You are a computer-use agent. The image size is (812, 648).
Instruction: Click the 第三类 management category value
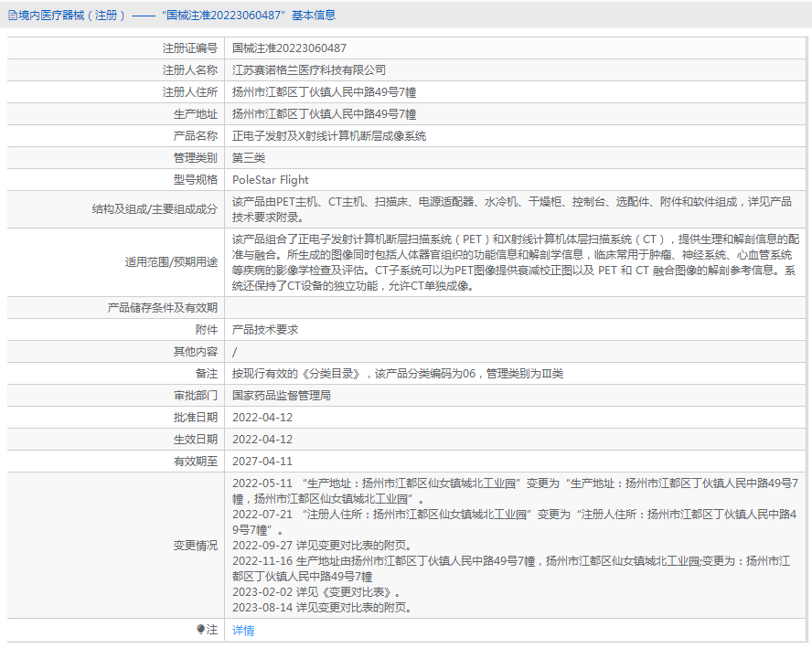point(249,158)
